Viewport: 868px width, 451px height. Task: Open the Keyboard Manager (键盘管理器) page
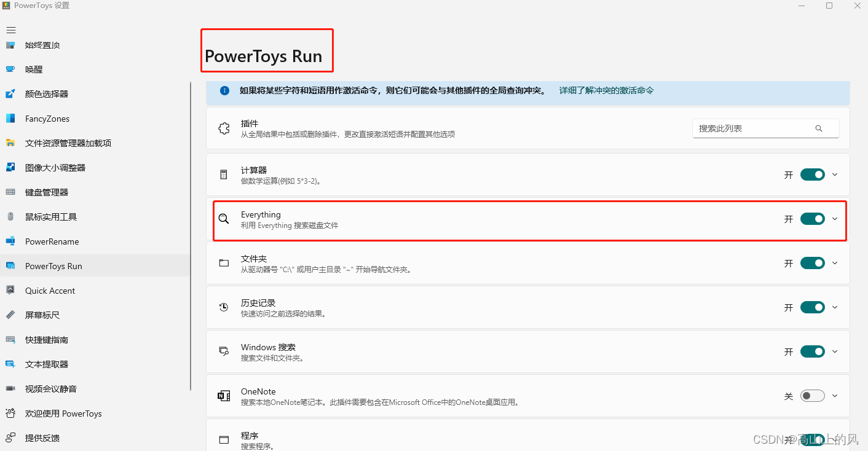[x=95, y=192]
